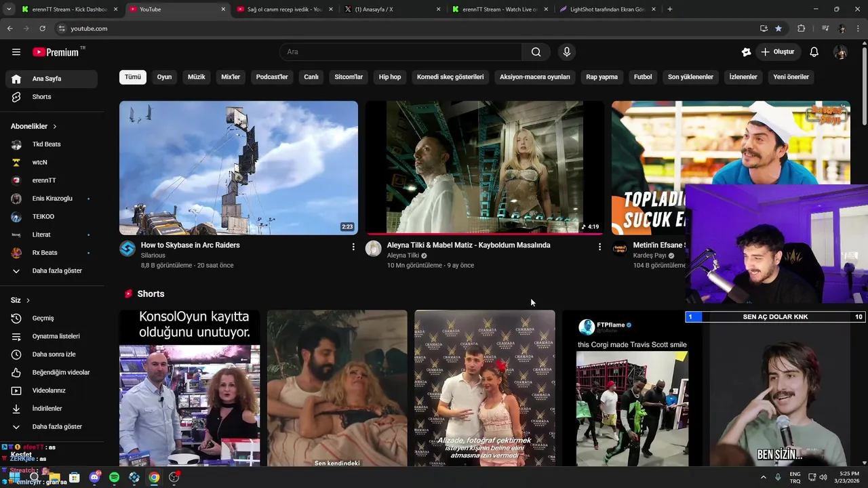
Task: Click the Oluştur create button
Action: click(x=778, y=52)
